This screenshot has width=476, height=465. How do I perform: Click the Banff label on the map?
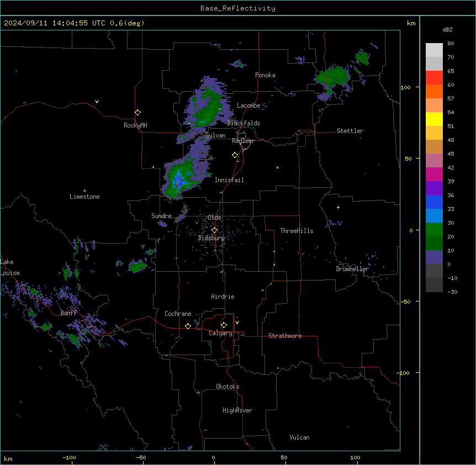68,313
